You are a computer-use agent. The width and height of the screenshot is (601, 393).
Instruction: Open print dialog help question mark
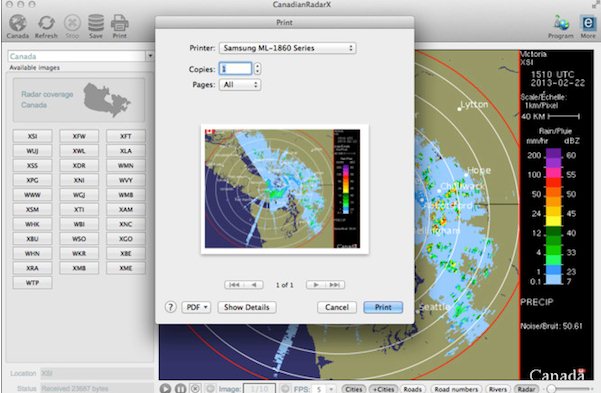(171, 307)
